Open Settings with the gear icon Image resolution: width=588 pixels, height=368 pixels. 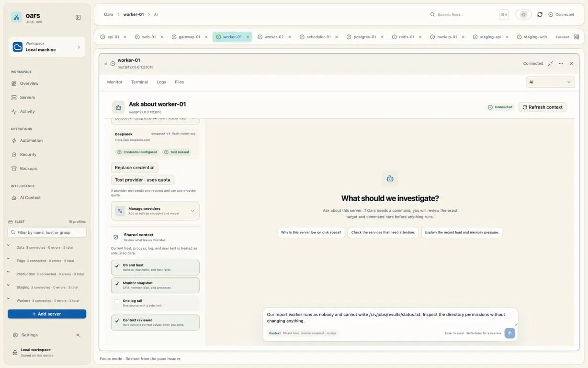(x=16, y=335)
